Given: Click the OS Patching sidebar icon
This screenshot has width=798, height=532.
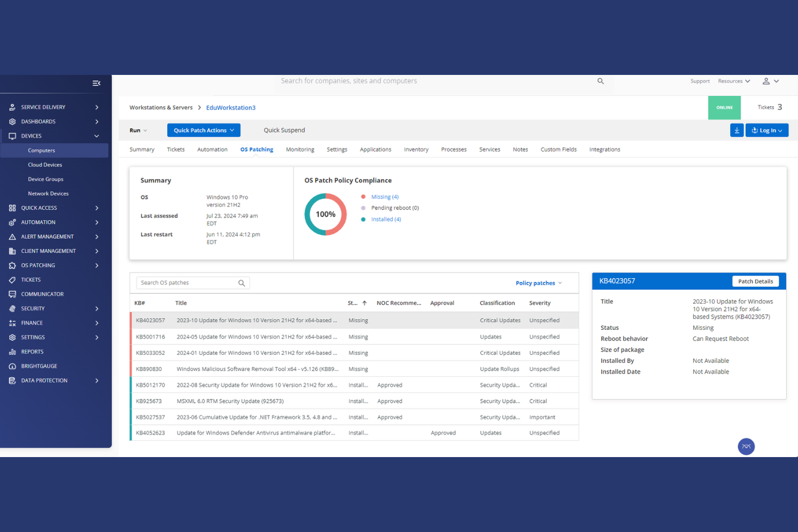Looking at the screenshot, I should (12, 265).
